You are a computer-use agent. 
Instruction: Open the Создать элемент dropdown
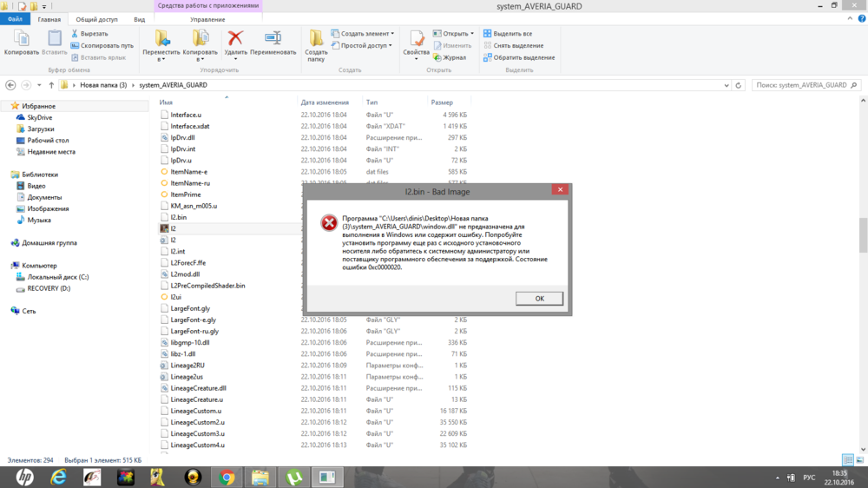coord(364,34)
